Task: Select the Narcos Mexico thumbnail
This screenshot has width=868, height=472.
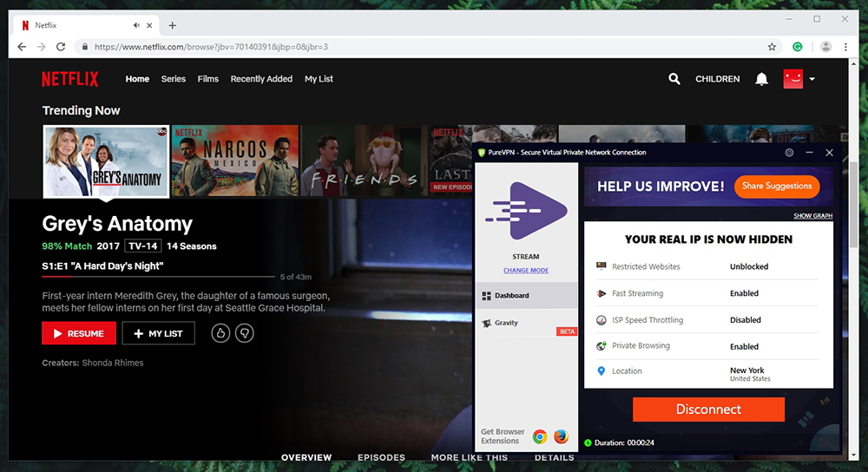Action: point(235,161)
